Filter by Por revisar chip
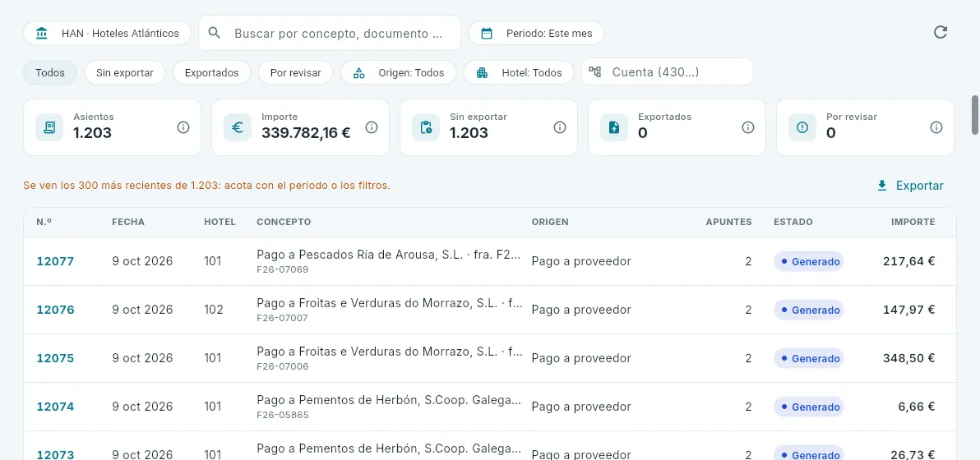Image resolution: width=980 pixels, height=460 pixels. pyautogui.click(x=296, y=72)
